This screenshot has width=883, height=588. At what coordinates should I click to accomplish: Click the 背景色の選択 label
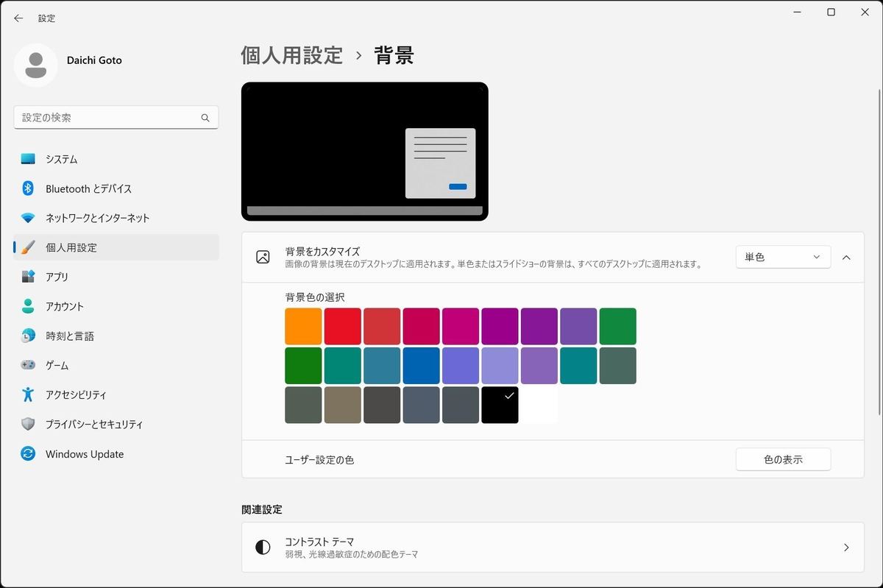315,297
